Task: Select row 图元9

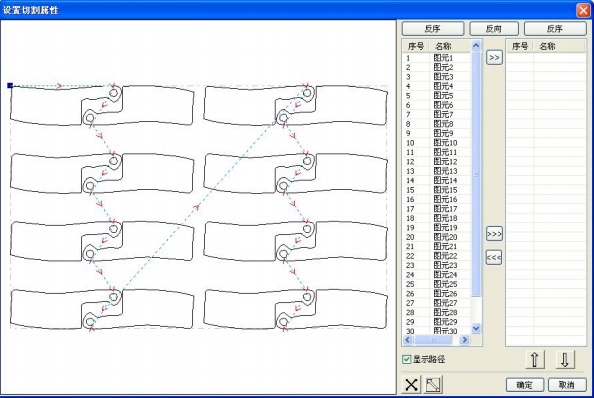Action: (437, 133)
